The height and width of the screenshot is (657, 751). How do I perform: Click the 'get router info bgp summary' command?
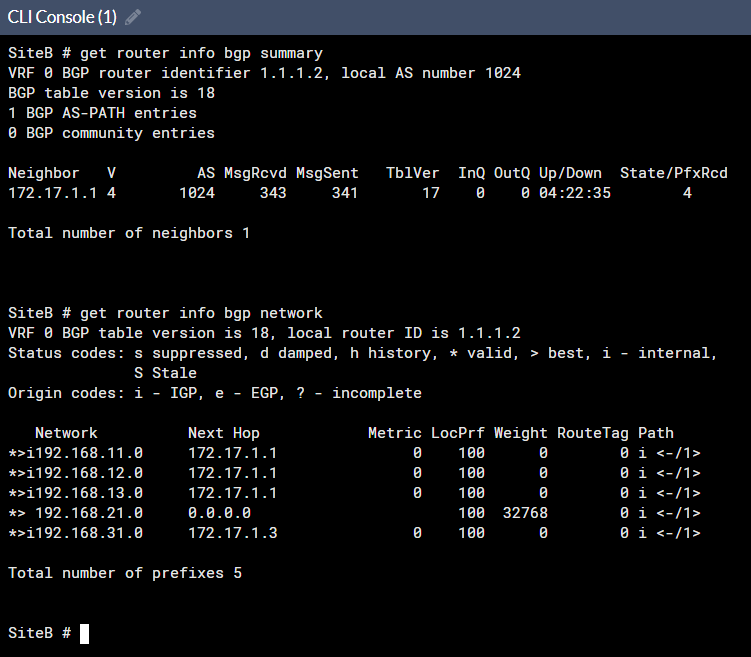(201, 53)
